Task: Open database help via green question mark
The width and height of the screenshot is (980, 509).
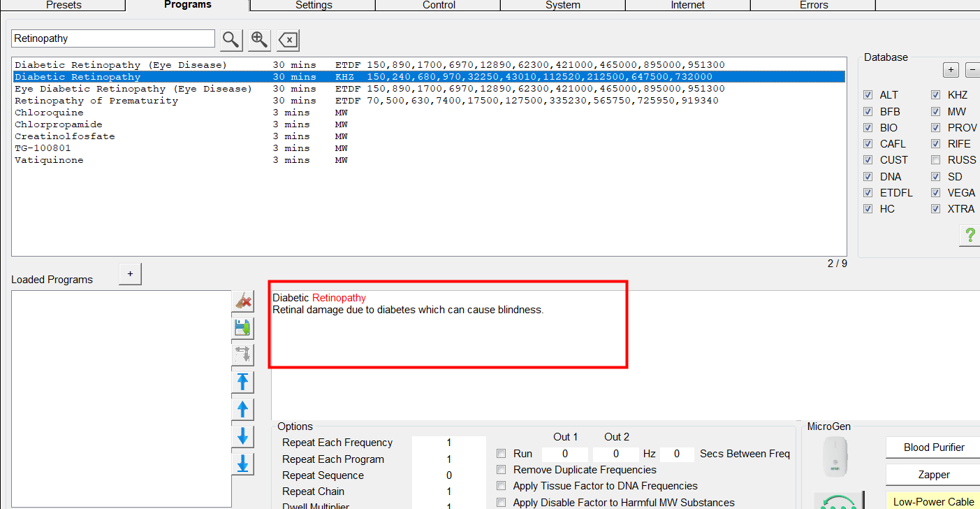Action: tap(970, 236)
